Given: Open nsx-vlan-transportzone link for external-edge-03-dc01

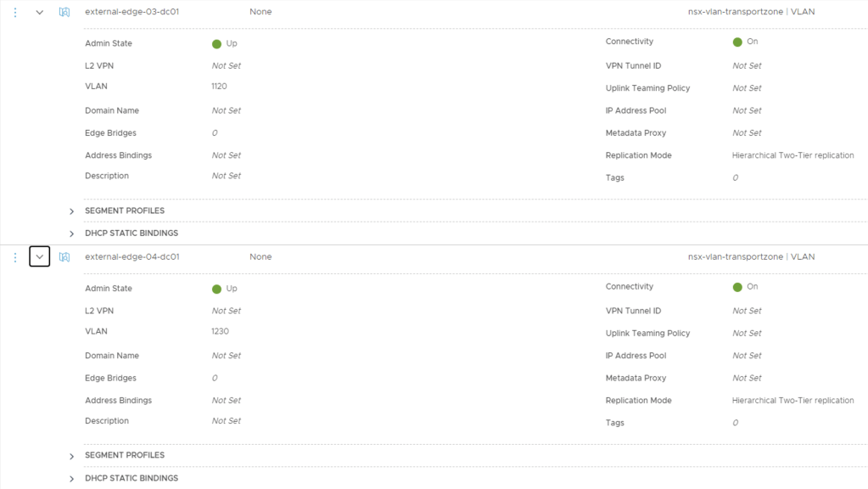Looking at the screenshot, I should [x=735, y=12].
